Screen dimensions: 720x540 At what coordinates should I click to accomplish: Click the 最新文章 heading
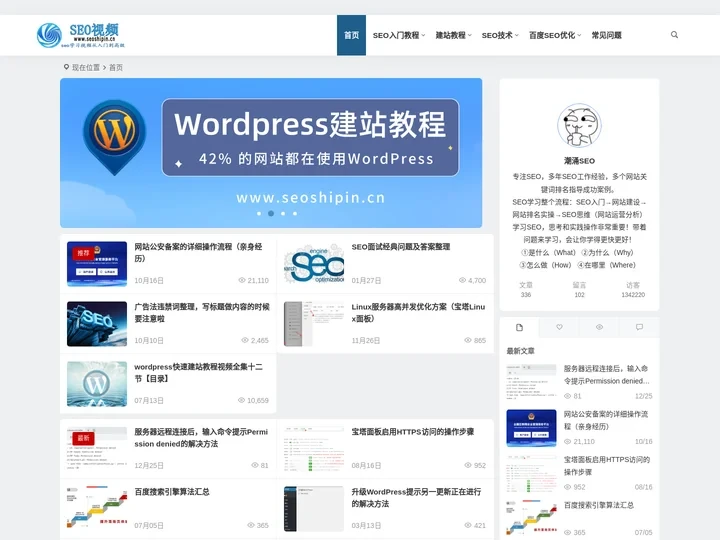[x=520, y=351]
